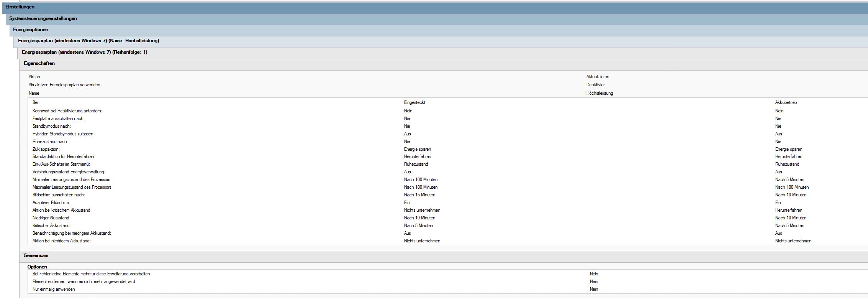868x298 pixels.
Task: Click Akkubetrieb Herunterfahren value for kritischem Akkustand
Action: (788, 210)
